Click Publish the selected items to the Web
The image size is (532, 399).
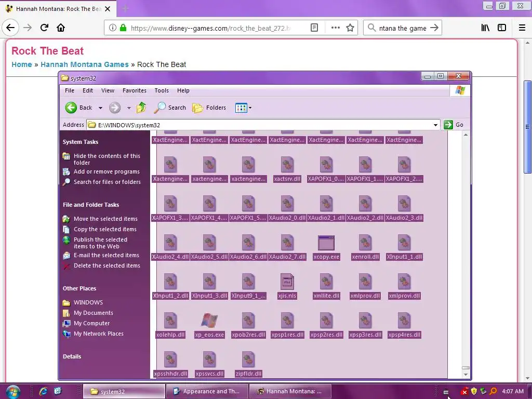click(x=100, y=243)
